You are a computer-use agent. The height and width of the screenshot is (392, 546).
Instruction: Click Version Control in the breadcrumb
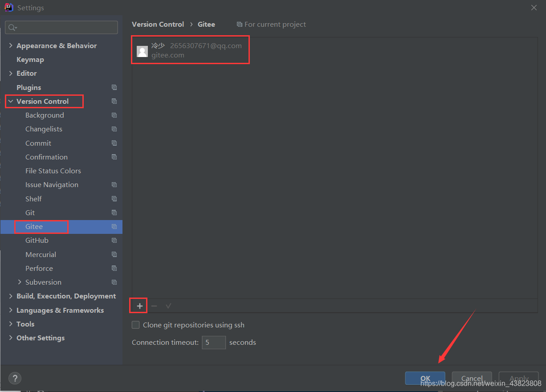coord(158,24)
